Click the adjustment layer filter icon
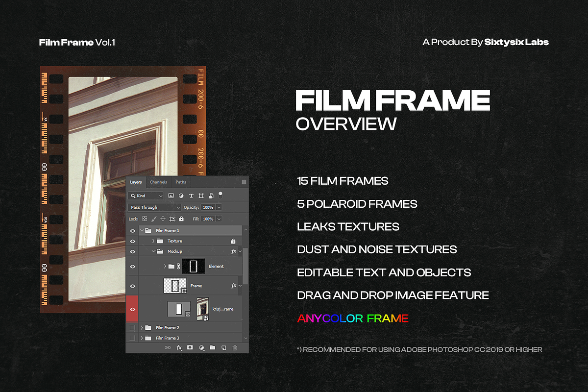The width and height of the screenshot is (588, 392). coord(181,196)
